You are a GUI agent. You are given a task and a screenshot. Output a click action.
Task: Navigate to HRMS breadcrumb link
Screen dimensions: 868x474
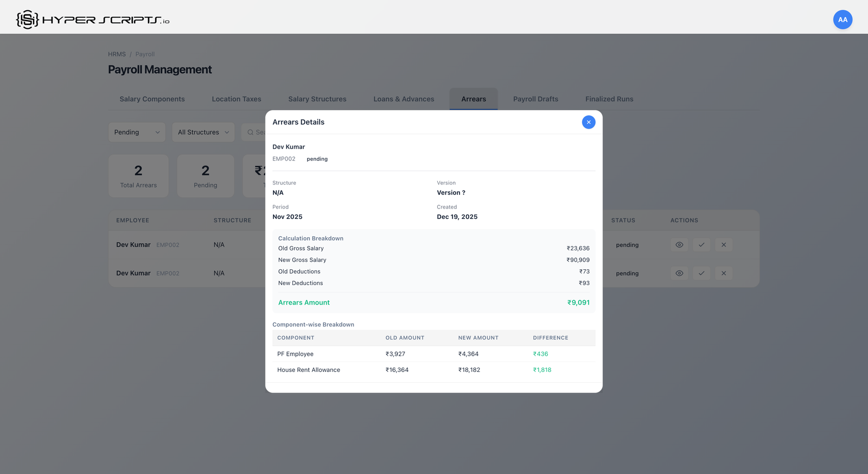tap(117, 54)
